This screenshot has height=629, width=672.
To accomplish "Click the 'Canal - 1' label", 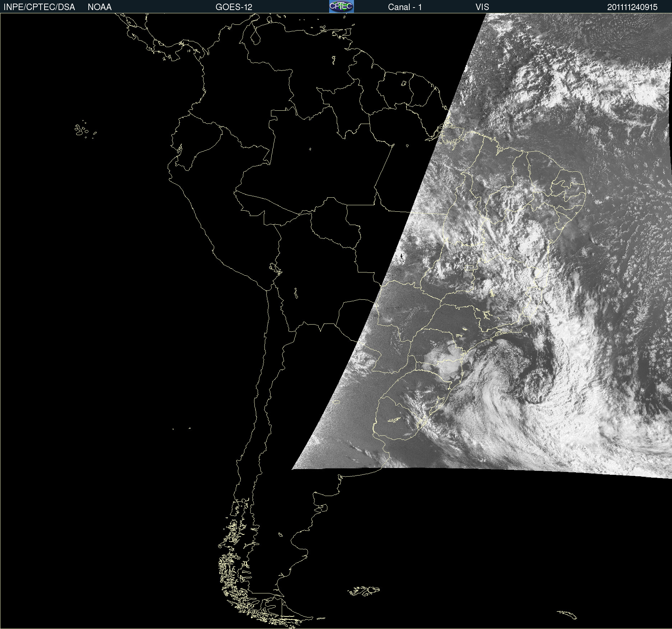I will (x=405, y=7).
